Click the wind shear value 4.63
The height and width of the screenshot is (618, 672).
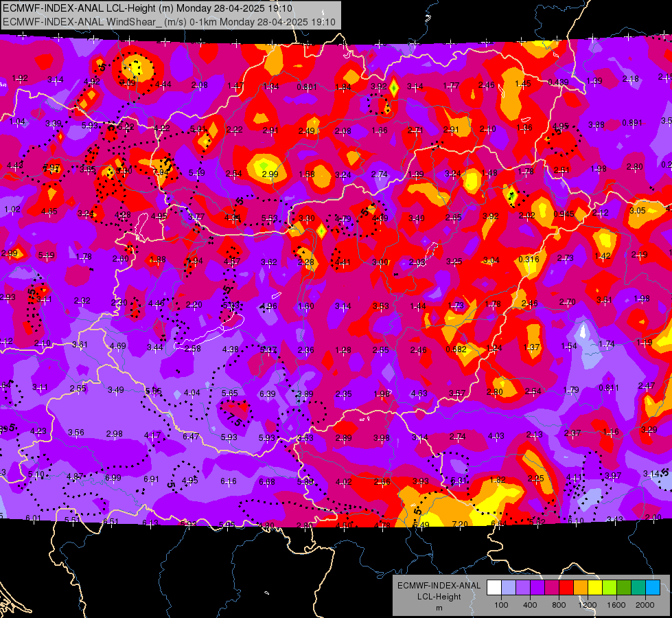[419, 393]
